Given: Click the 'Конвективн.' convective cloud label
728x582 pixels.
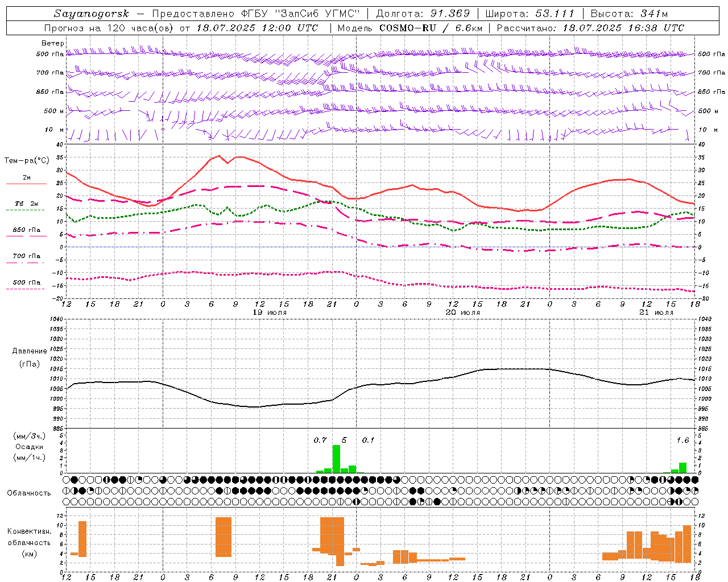Looking at the screenshot, I should tap(30, 531).
